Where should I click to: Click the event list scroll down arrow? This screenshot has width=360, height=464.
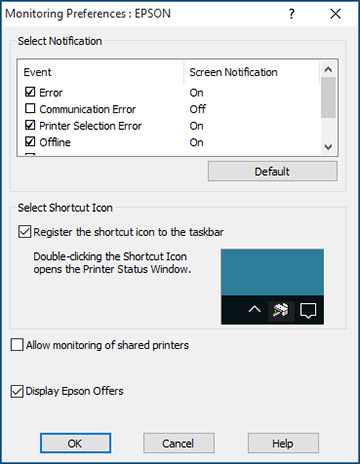(x=328, y=147)
